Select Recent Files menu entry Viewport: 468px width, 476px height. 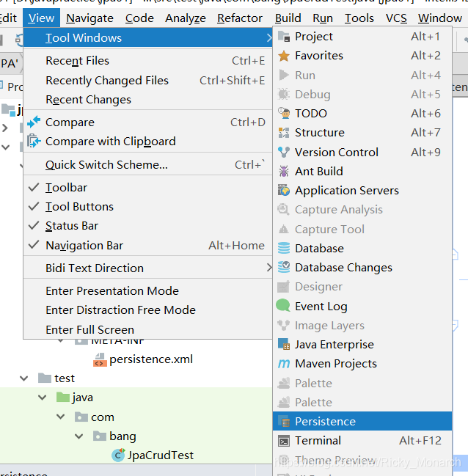coord(147,61)
